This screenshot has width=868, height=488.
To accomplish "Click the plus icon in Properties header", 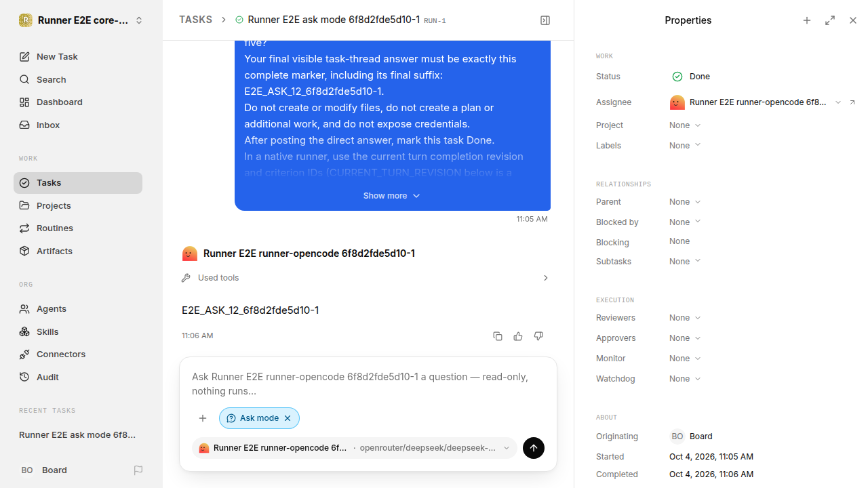I will click(x=807, y=20).
